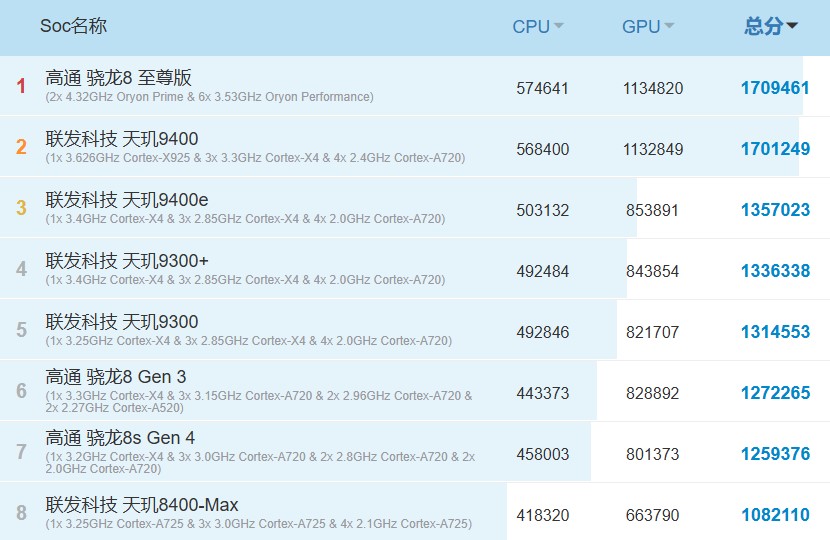Select GPU score 821707

[652, 332]
